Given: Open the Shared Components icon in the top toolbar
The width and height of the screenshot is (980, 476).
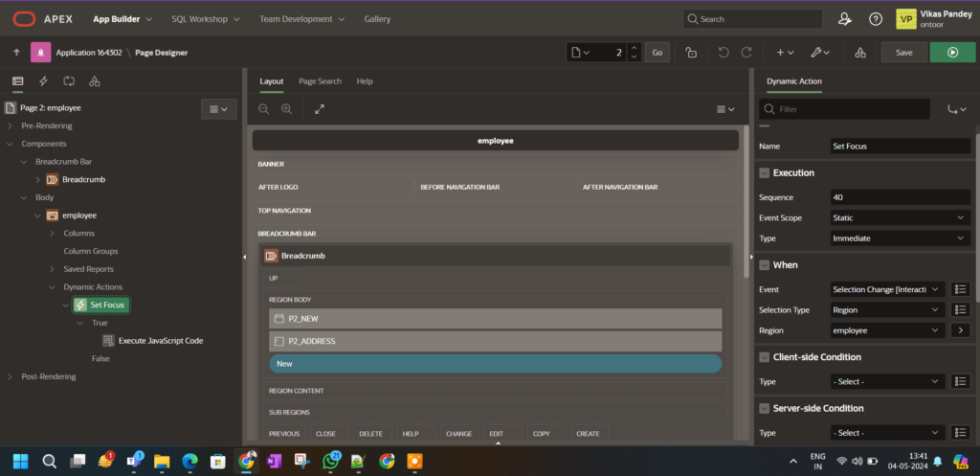Looking at the screenshot, I should point(859,53).
